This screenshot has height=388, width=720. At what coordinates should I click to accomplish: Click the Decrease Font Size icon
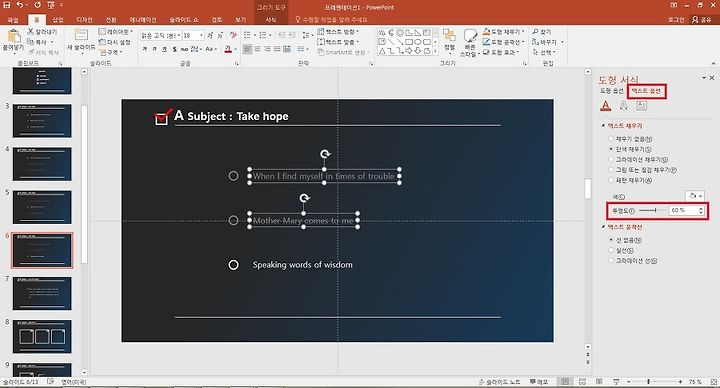220,35
